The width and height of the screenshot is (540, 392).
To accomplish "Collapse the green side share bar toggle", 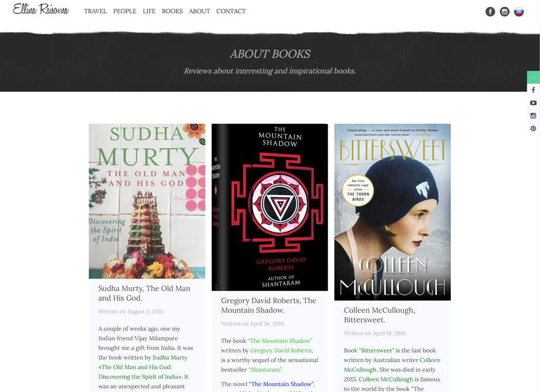I will (533, 77).
